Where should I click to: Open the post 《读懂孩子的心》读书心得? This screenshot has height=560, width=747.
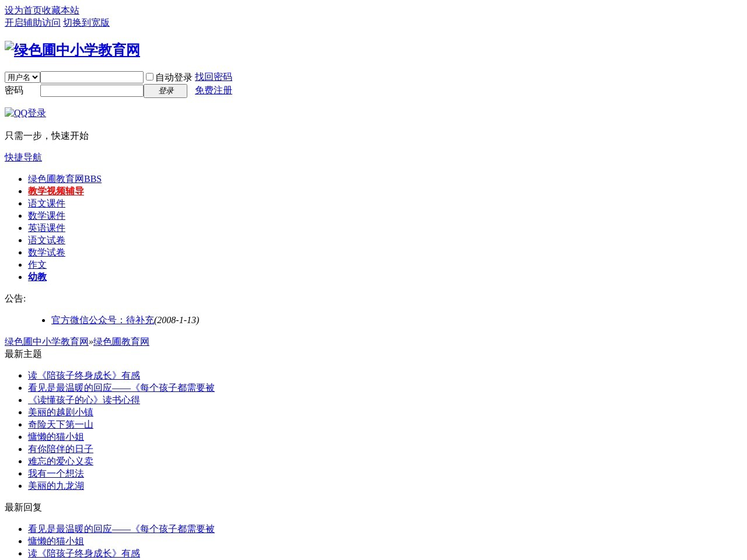tap(84, 400)
